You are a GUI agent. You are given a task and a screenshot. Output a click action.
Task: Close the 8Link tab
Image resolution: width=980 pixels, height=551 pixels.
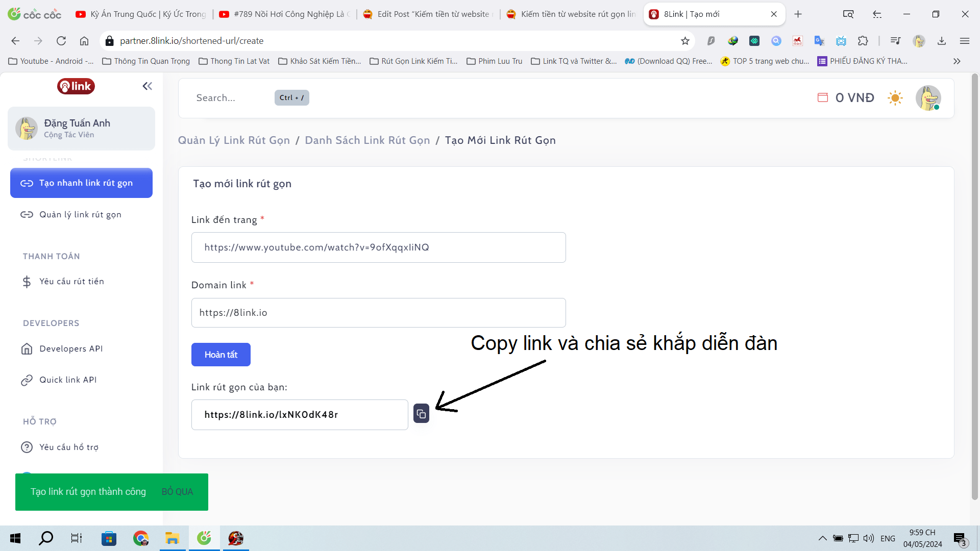click(x=774, y=14)
